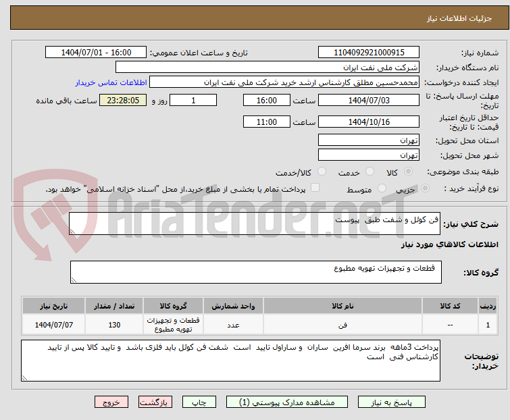
Task: Select the کالا/خدمت radio button
Action: (x=322, y=172)
